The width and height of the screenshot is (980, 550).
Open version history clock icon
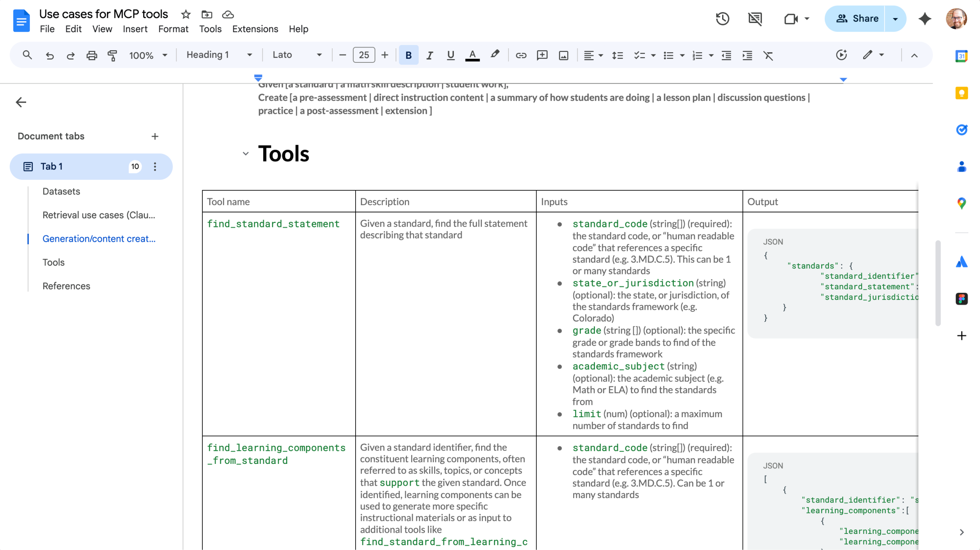point(722,19)
